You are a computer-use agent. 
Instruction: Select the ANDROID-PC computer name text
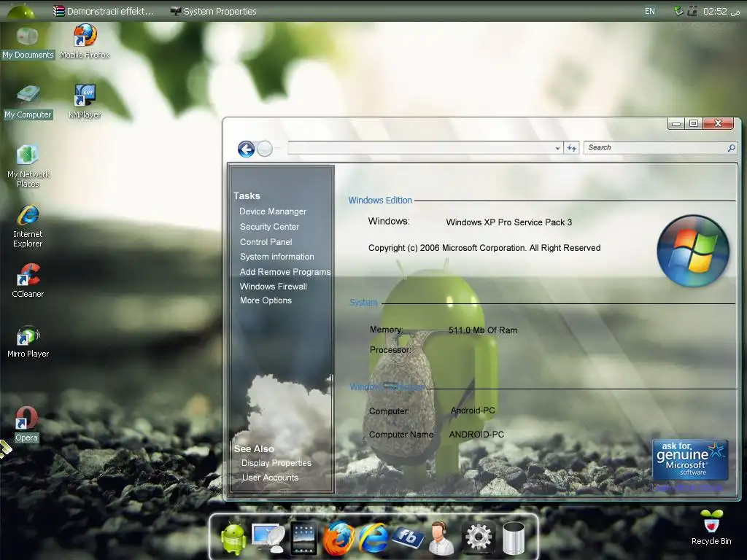point(476,435)
